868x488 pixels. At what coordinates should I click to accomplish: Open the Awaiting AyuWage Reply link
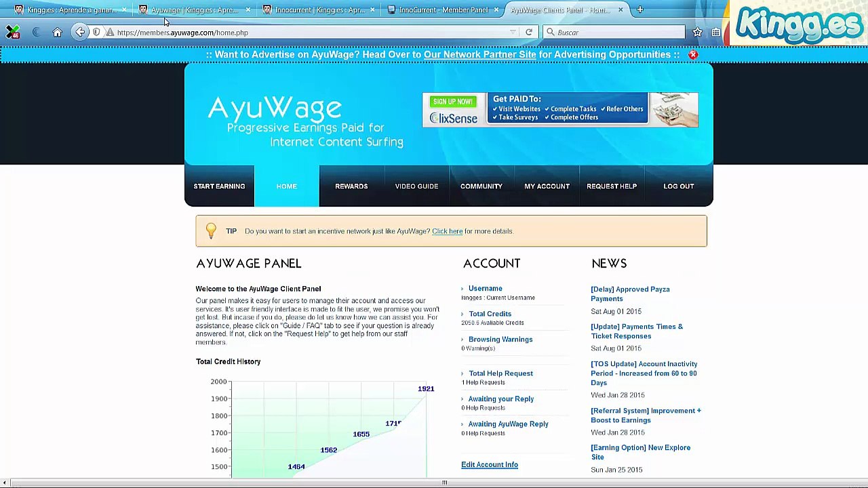508,424
